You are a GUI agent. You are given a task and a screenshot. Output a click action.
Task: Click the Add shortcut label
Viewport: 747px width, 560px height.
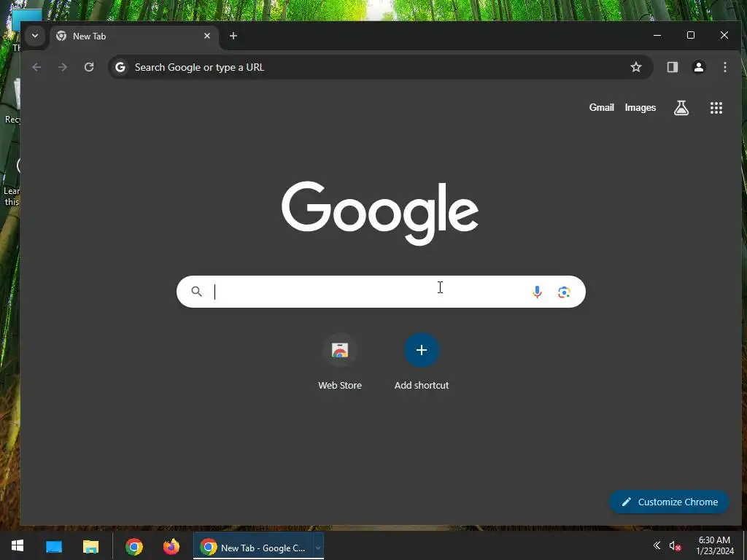coord(421,385)
